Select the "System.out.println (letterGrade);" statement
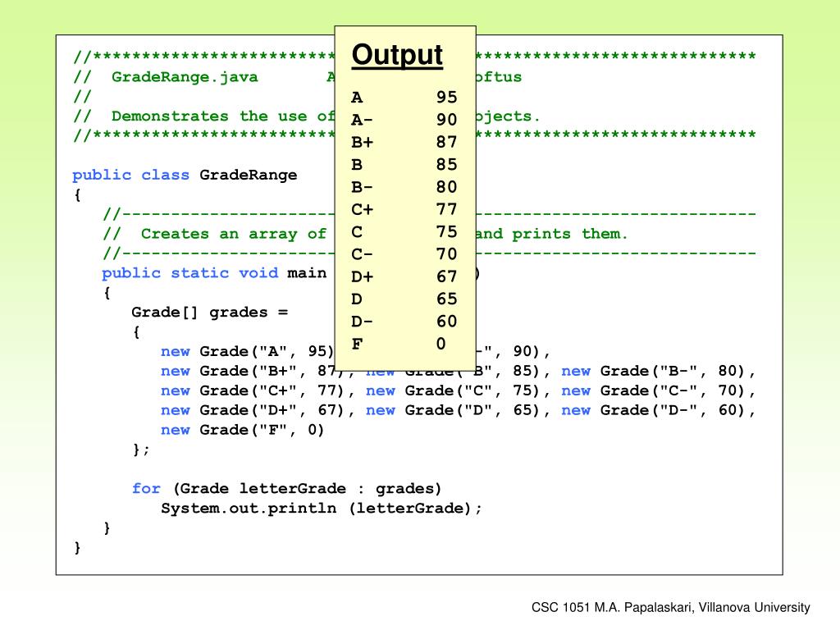The height and width of the screenshot is (630, 840). point(322,509)
